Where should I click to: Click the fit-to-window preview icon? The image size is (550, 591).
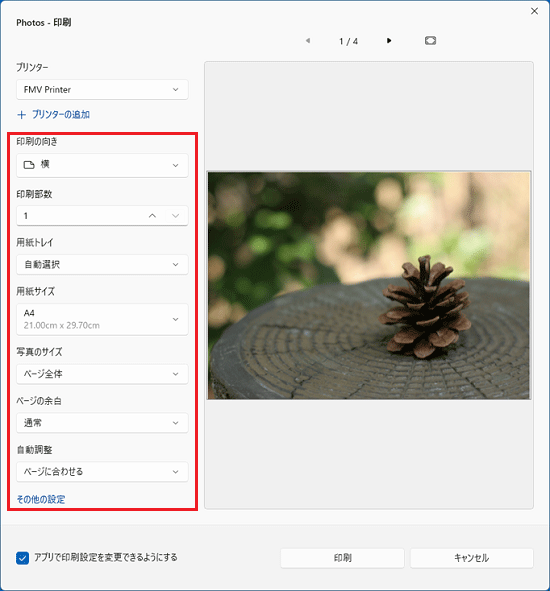pyautogui.click(x=430, y=41)
